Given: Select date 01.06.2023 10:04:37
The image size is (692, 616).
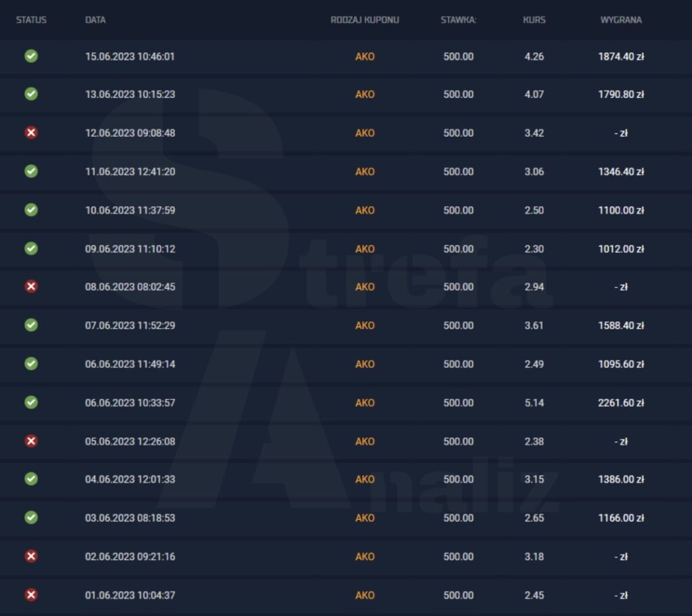Looking at the screenshot, I should 130,595.
